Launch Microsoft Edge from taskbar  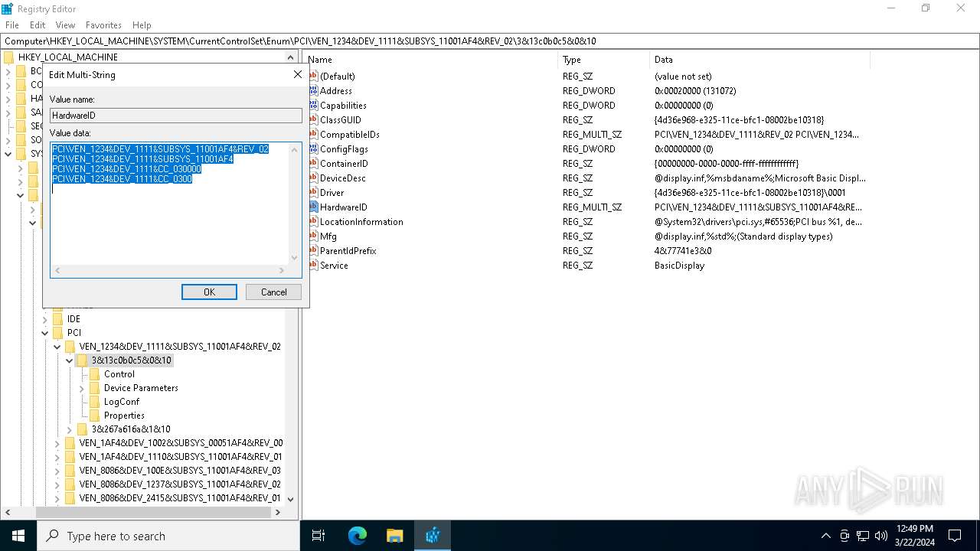(358, 536)
